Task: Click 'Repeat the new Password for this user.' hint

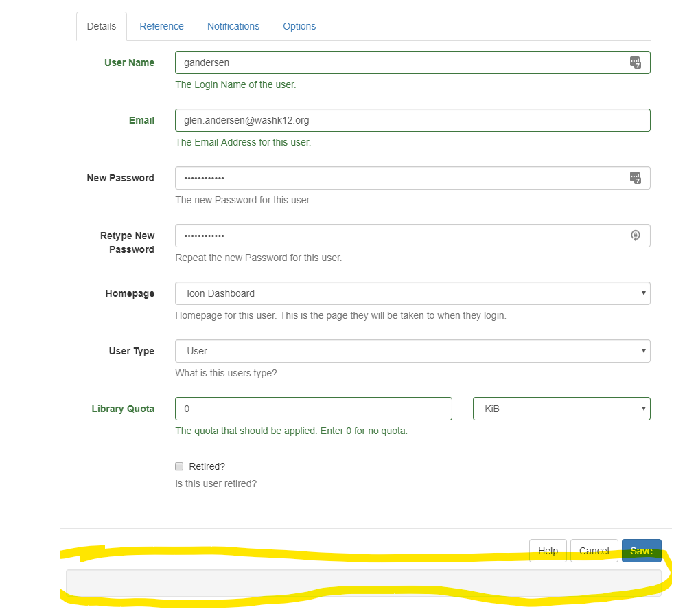Action: pyautogui.click(x=258, y=258)
